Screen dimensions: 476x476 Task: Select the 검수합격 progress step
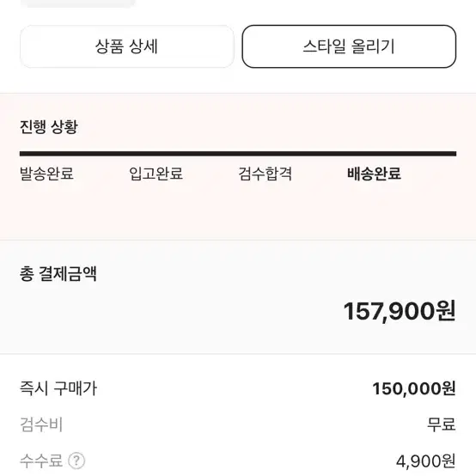(265, 174)
